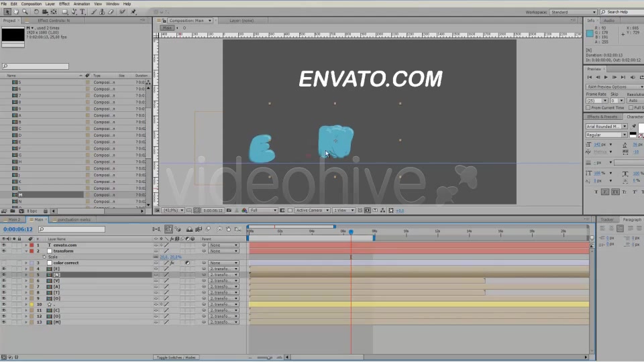The width and height of the screenshot is (644, 362).
Task: Click the red label swatch of envato.com layer
Action: [32, 245]
